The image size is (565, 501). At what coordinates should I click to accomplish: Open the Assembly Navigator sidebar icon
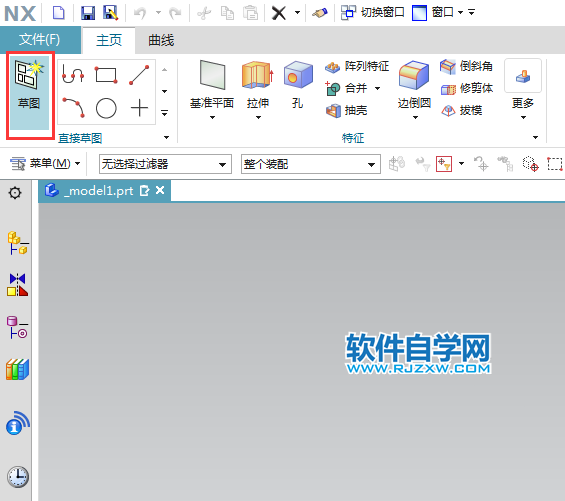pos(17,243)
